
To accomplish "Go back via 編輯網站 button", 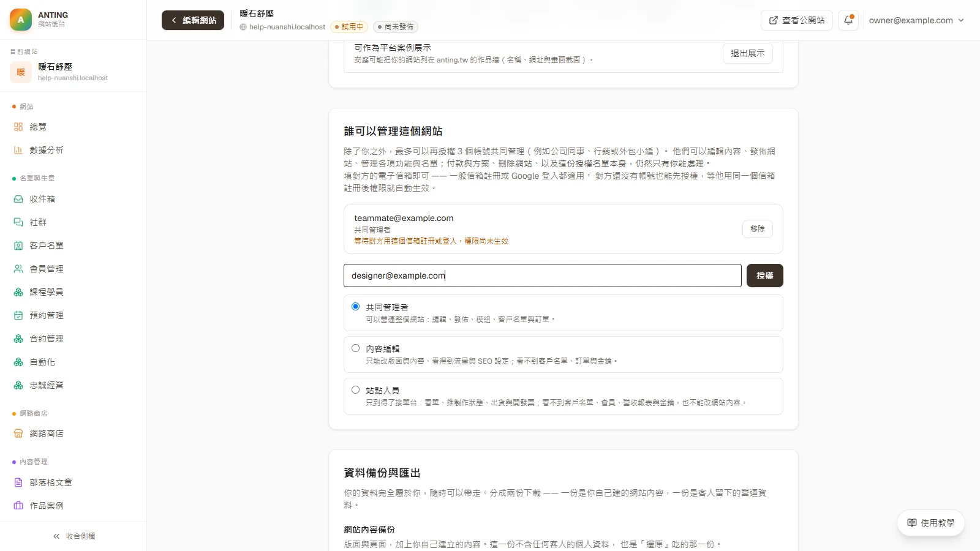I will point(193,20).
